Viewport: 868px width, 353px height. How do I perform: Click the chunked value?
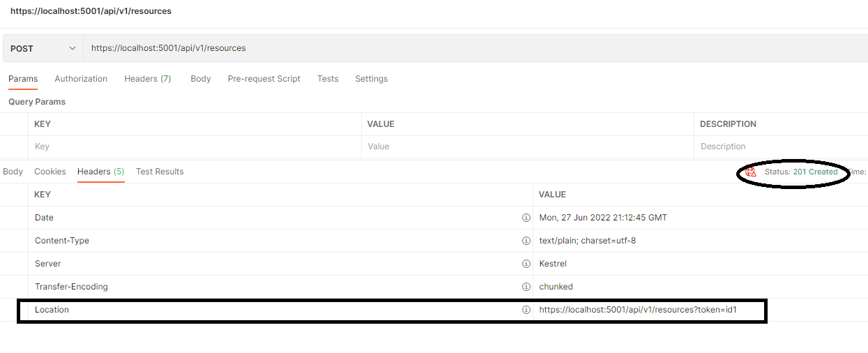coord(556,287)
